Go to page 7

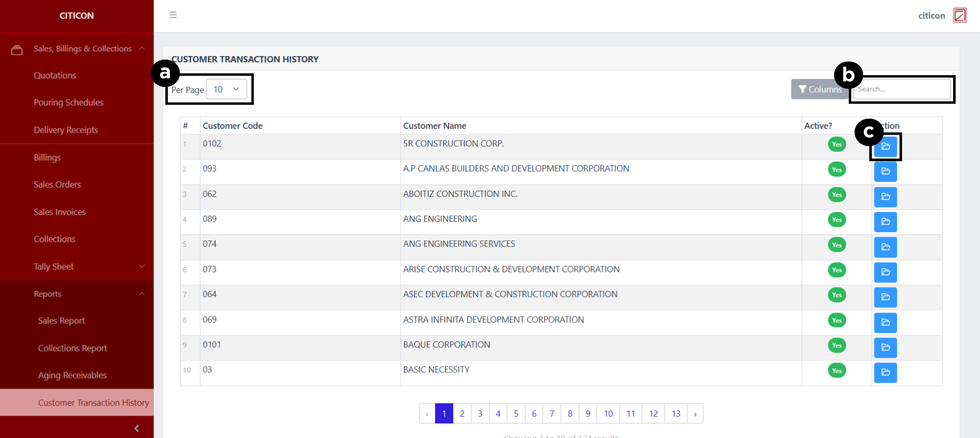[x=552, y=414]
